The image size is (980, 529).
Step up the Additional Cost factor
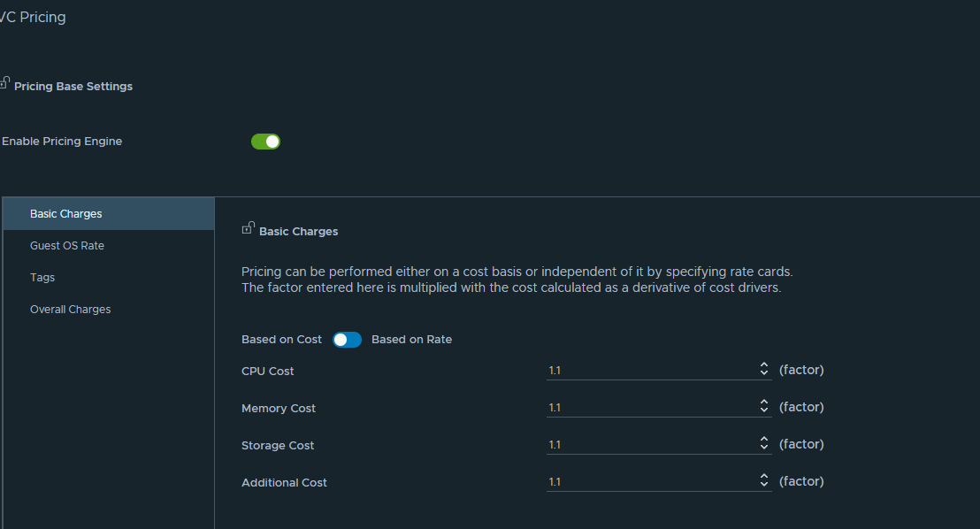(764, 477)
